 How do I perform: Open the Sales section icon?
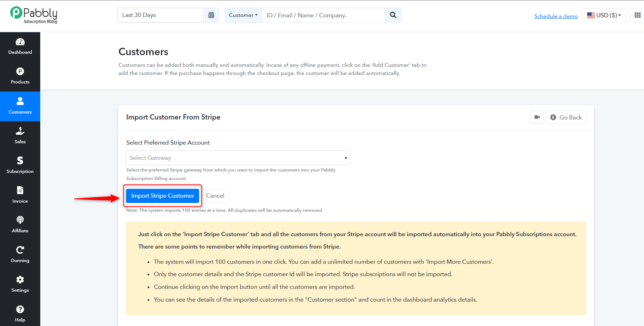tap(20, 131)
